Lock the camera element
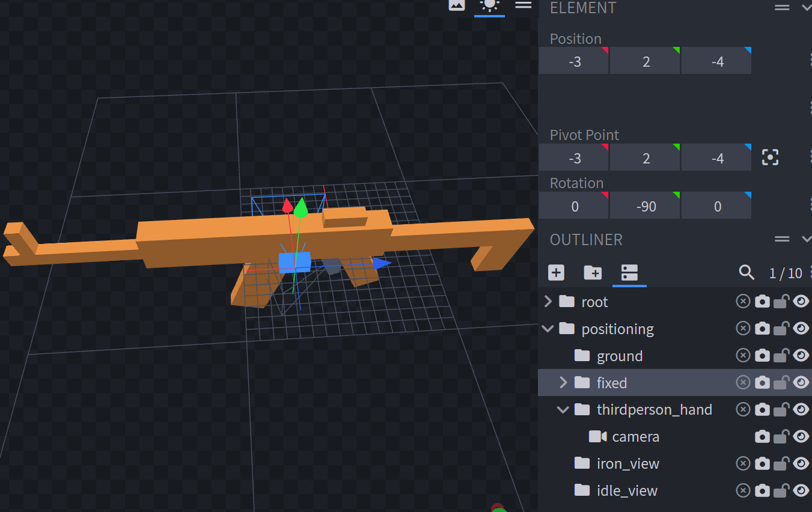Screen dimensions: 812x512 781,436
